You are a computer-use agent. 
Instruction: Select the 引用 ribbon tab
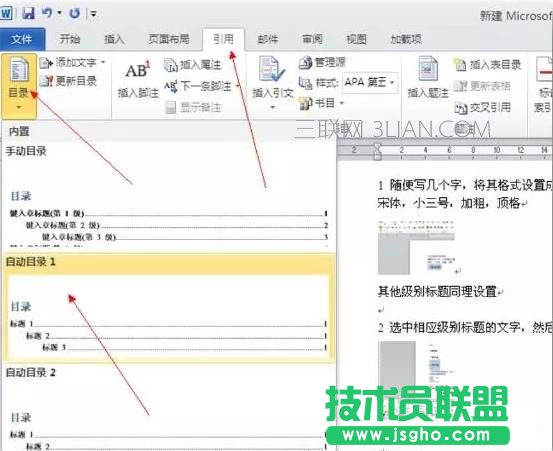click(223, 39)
